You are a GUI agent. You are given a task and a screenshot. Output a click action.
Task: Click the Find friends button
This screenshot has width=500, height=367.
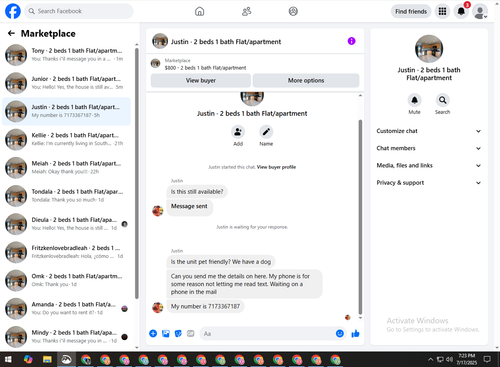click(411, 11)
